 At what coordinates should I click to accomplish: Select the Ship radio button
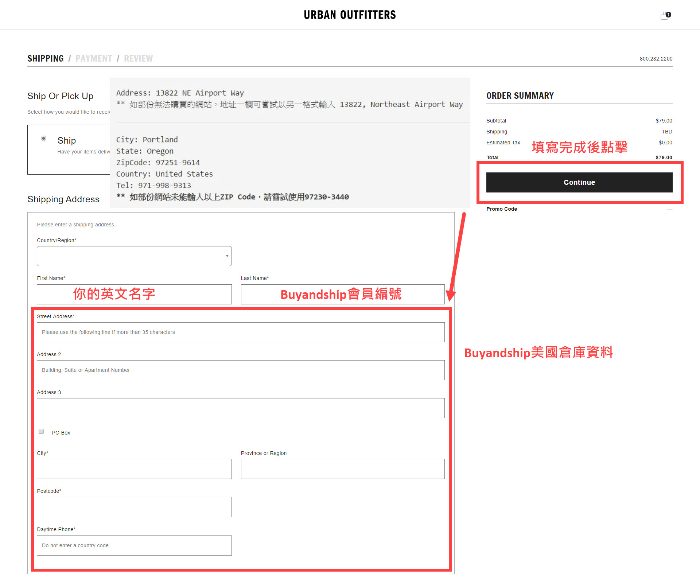pyautogui.click(x=44, y=139)
